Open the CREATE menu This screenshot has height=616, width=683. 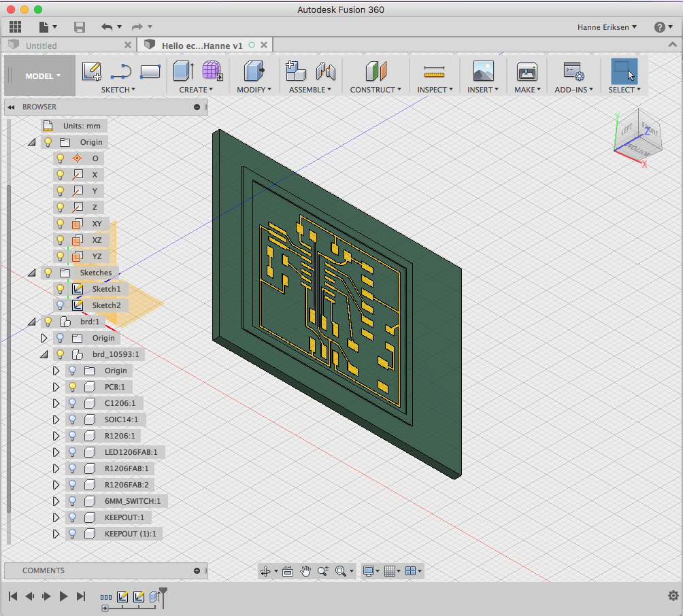point(195,90)
